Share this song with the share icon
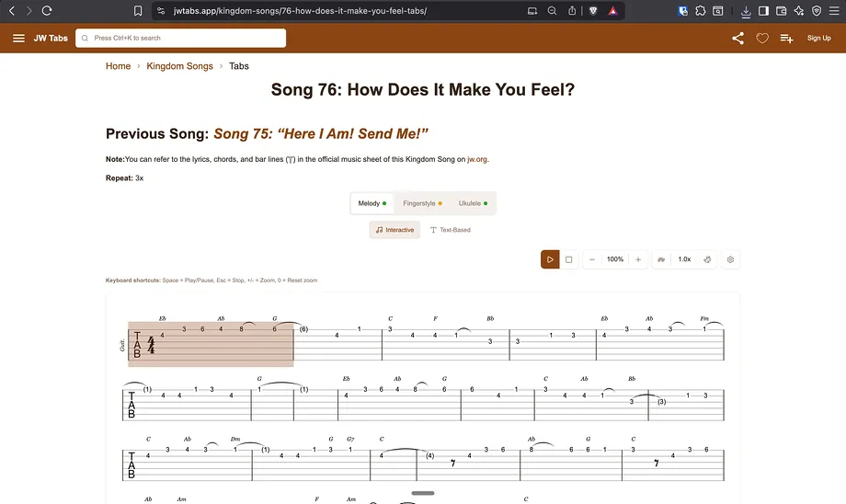Image resolution: width=846 pixels, height=504 pixels. [737, 39]
